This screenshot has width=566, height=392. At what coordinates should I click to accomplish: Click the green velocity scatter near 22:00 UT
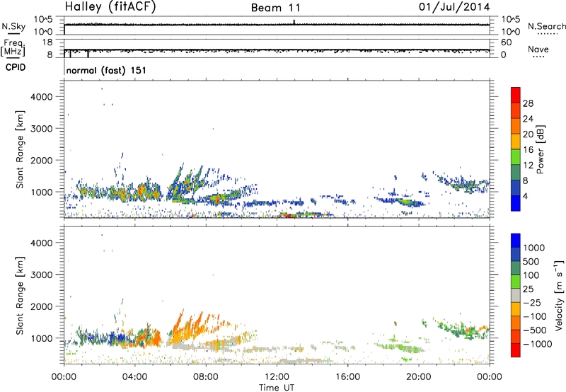(461, 330)
